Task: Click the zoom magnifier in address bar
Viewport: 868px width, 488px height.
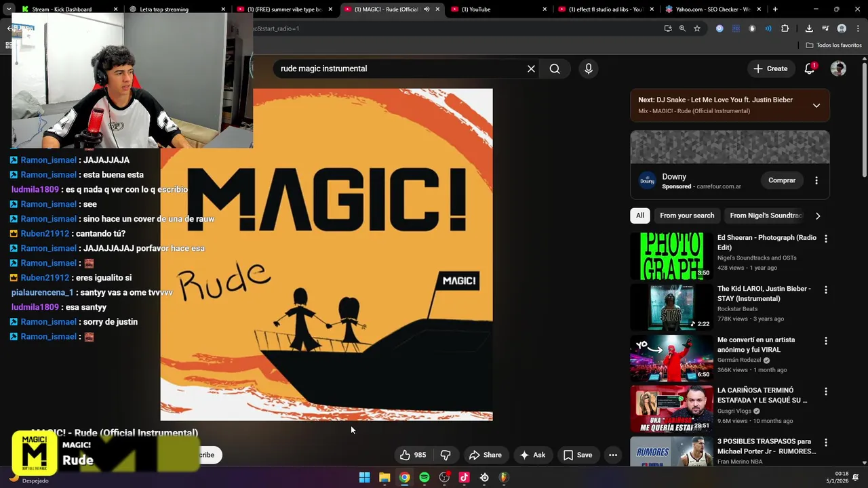Action: pos(682,28)
